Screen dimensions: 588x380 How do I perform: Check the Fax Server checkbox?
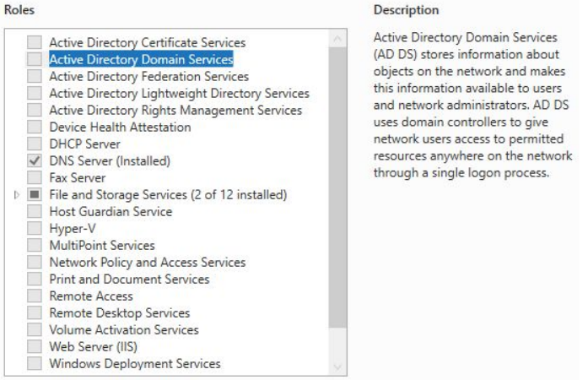point(34,177)
